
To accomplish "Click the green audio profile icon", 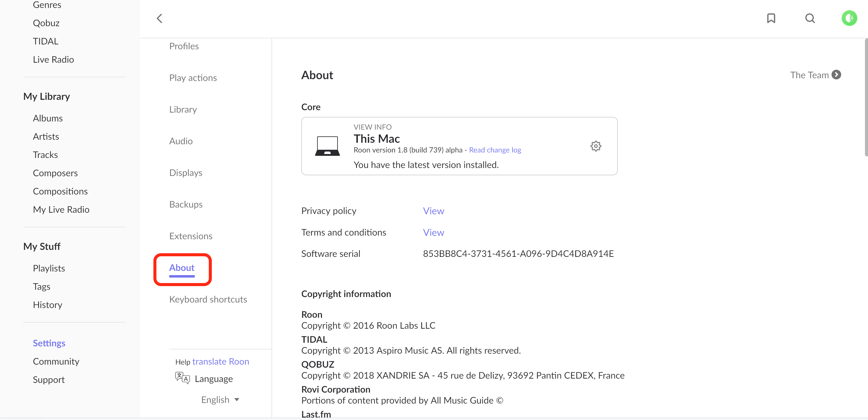I will [849, 18].
